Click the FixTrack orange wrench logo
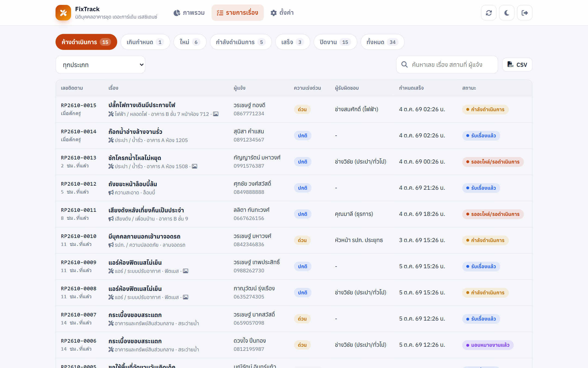 click(x=63, y=13)
